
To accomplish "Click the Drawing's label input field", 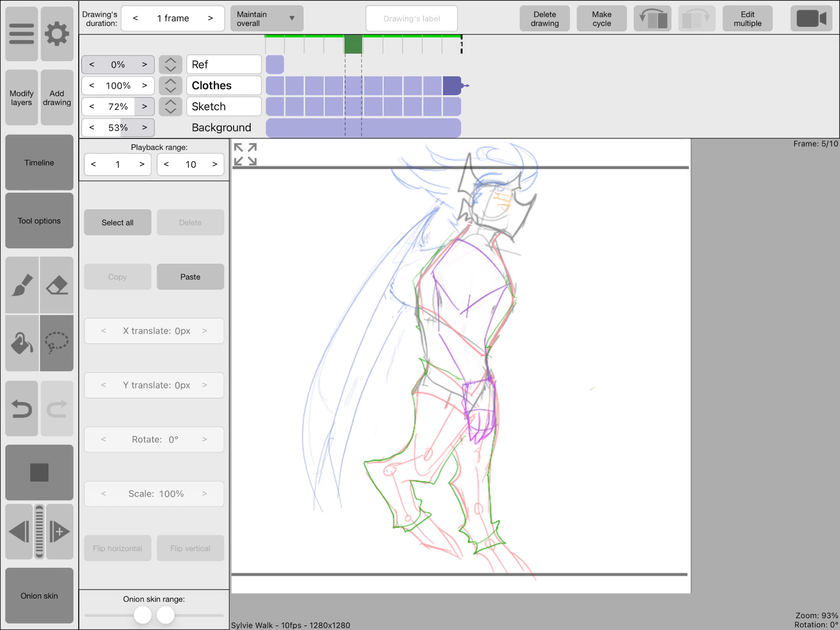I will click(412, 18).
